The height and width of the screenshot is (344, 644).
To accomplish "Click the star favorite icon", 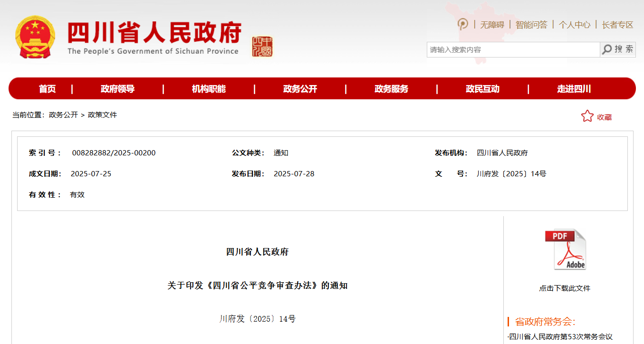I will [587, 116].
